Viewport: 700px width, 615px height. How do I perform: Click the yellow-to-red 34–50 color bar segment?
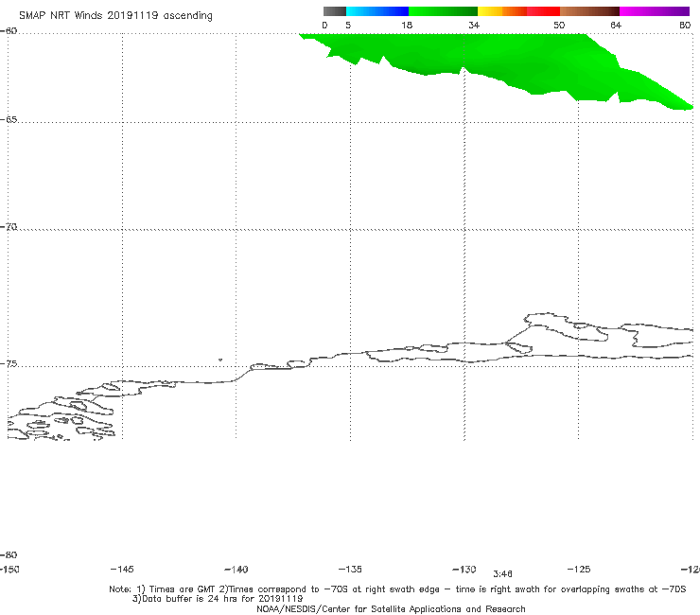518,11
